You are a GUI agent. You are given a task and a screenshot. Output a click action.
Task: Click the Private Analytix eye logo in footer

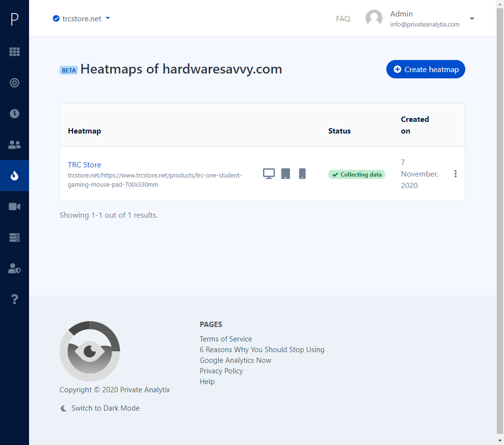[90, 351]
